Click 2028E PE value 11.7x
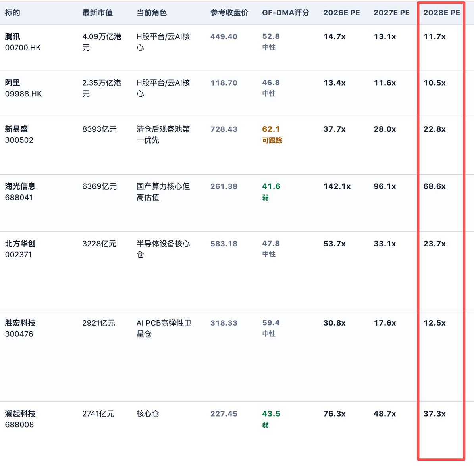Image resolution: width=474 pixels, height=476 pixels. 434,36
